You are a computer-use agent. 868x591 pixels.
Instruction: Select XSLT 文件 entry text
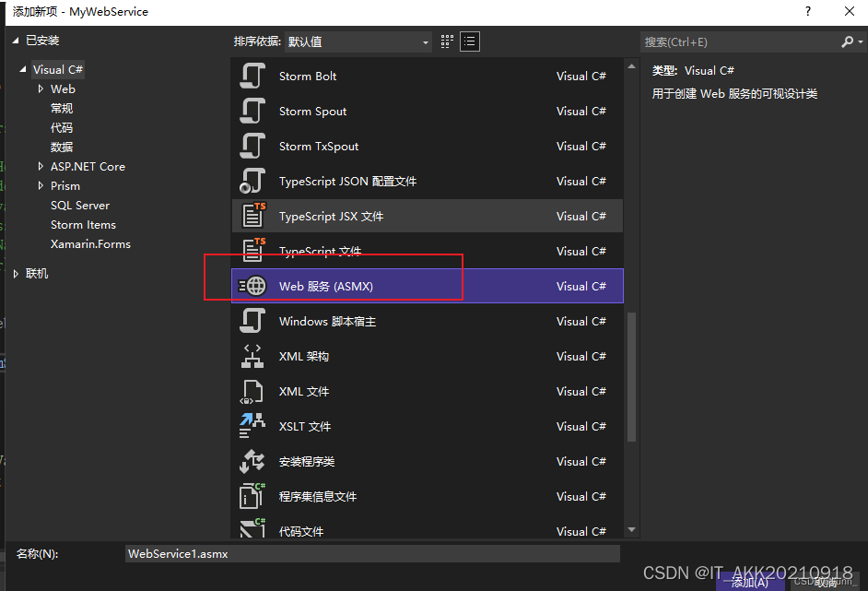click(x=305, y=427)
